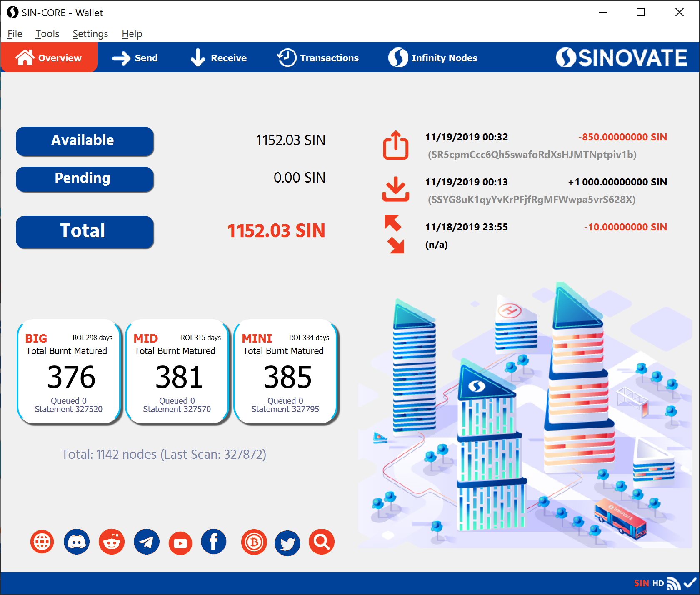This screenshot has width=700, height=595.
Task: Open the block explorer search icon
Action: coord(322,542)
